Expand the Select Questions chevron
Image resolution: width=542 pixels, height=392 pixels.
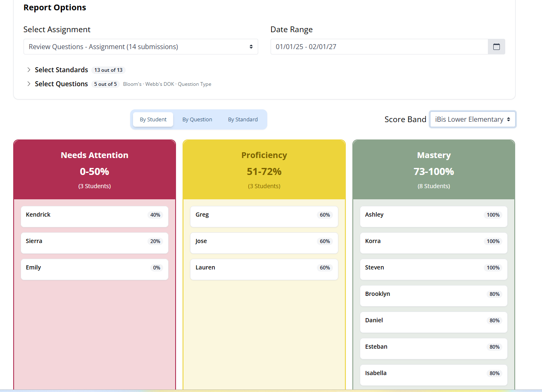[29, 84]
